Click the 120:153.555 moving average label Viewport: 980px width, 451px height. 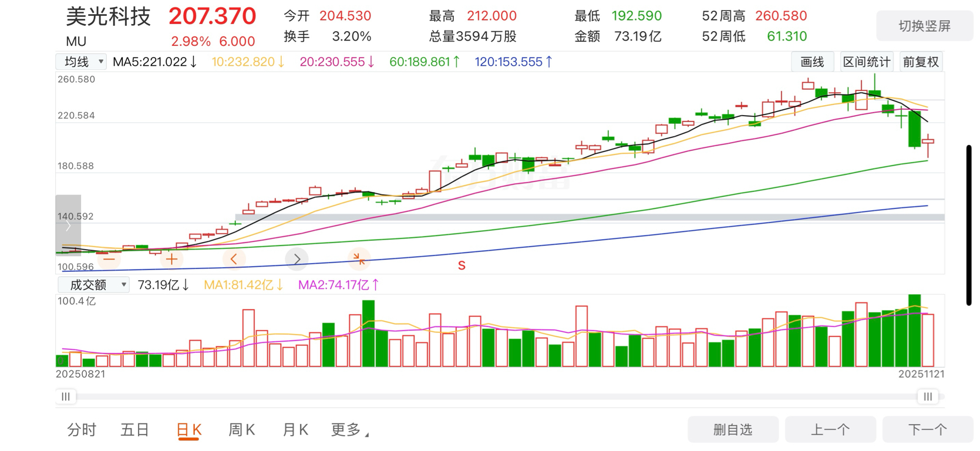click(x=514, y=62)
